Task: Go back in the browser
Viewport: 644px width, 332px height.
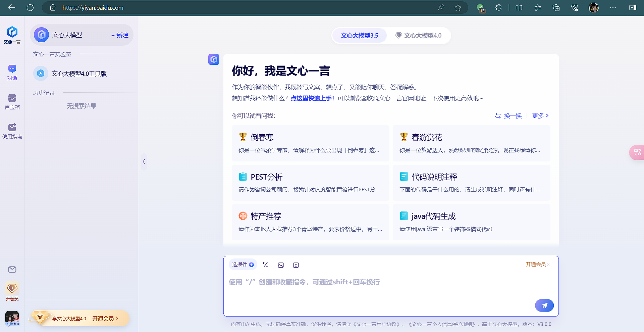Action: 12,8
